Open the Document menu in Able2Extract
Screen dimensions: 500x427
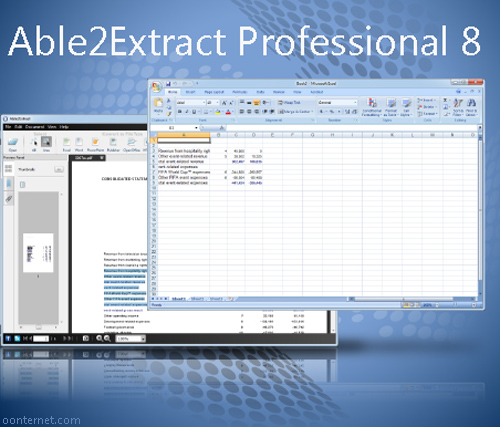35,127
